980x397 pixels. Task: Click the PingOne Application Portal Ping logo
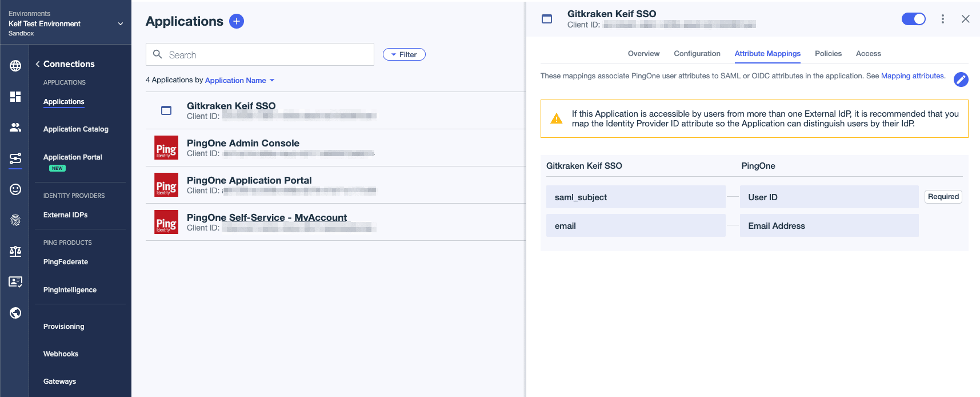[166, 185]
